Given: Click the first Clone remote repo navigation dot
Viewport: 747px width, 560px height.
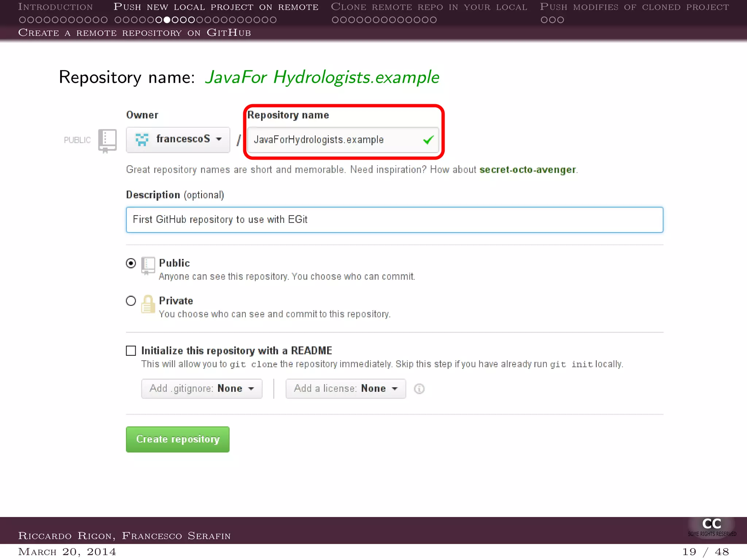Looking at the screenshot, I should tap(335, 20).
